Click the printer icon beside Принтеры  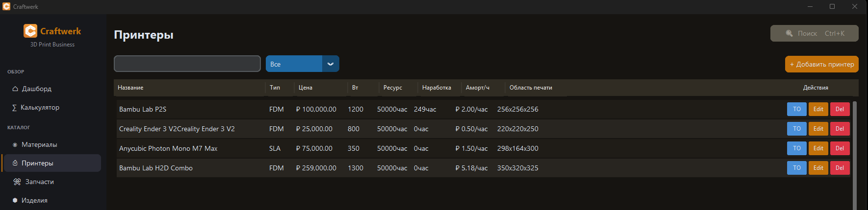(x=15, y=163)
